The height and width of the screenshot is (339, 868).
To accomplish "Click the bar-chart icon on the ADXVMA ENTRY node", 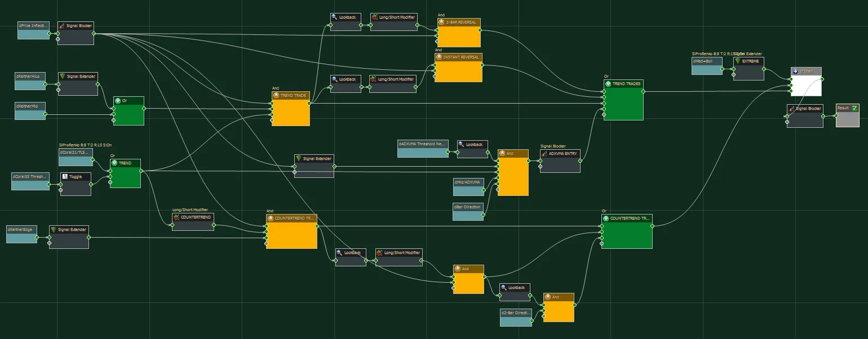I will (x=544, y=153).
